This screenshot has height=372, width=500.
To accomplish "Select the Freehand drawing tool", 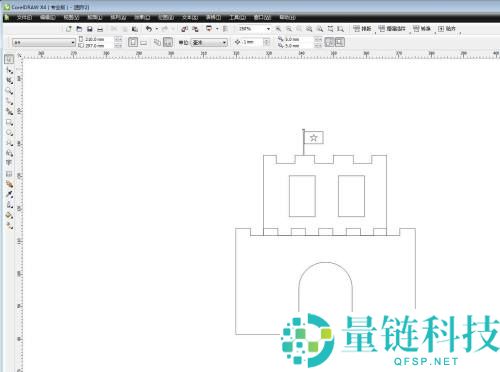I will [x=9, y=101].
